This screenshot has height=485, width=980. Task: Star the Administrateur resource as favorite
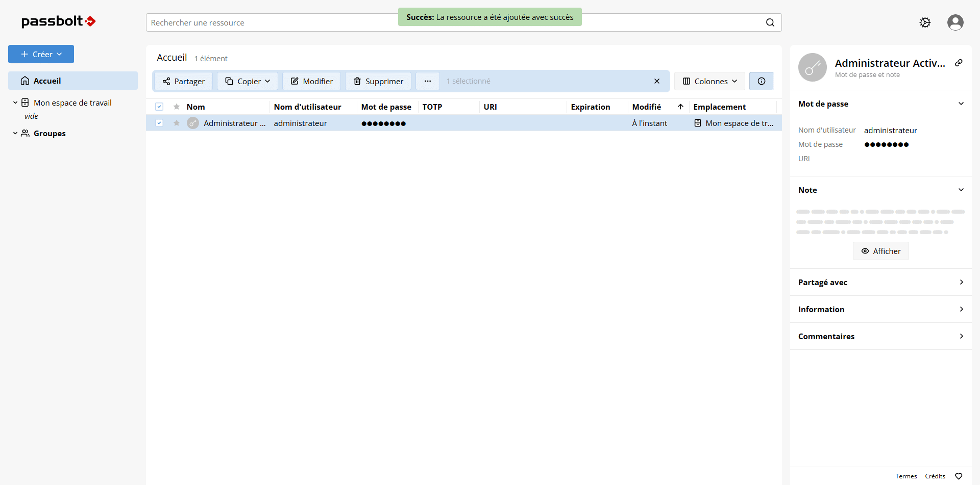[177, 123]
